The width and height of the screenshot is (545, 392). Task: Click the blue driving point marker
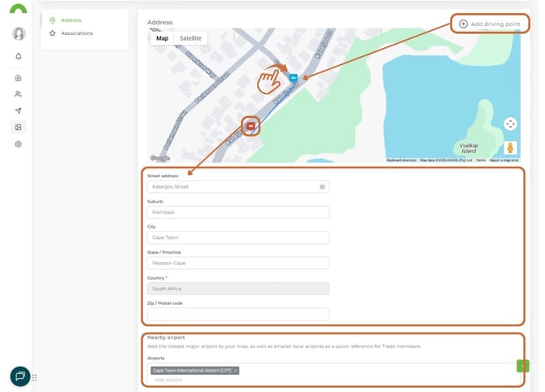pyautogui.click(x=293, y=77)
